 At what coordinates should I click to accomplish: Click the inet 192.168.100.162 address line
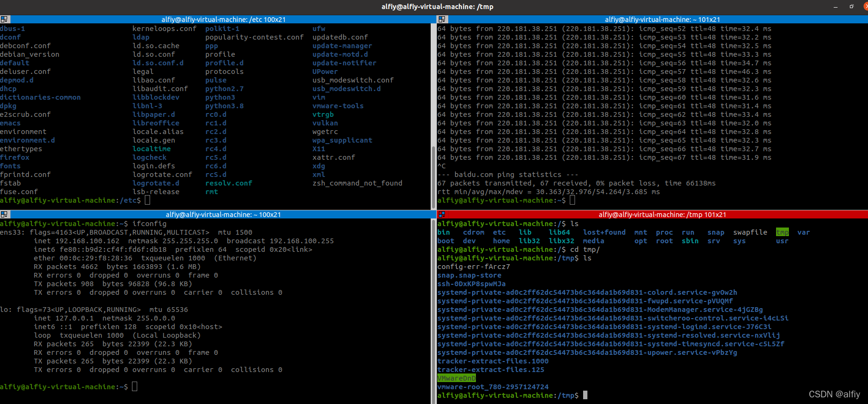coord(184,241)
